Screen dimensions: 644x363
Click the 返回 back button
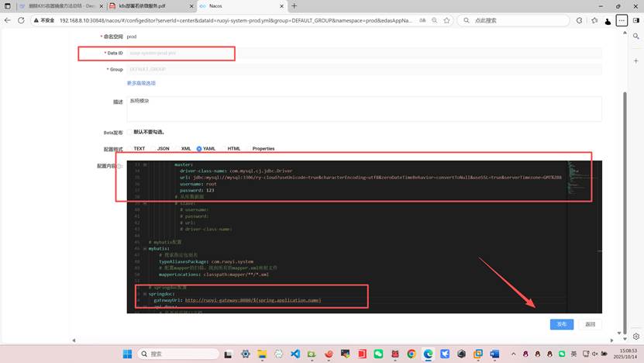coord(591,324)
